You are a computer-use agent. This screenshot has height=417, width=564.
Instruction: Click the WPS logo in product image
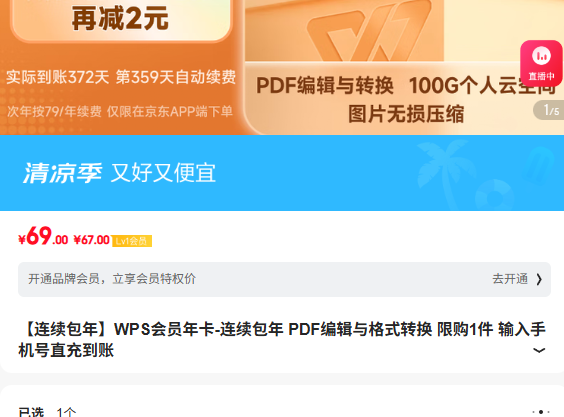click(x=369, y=31)
